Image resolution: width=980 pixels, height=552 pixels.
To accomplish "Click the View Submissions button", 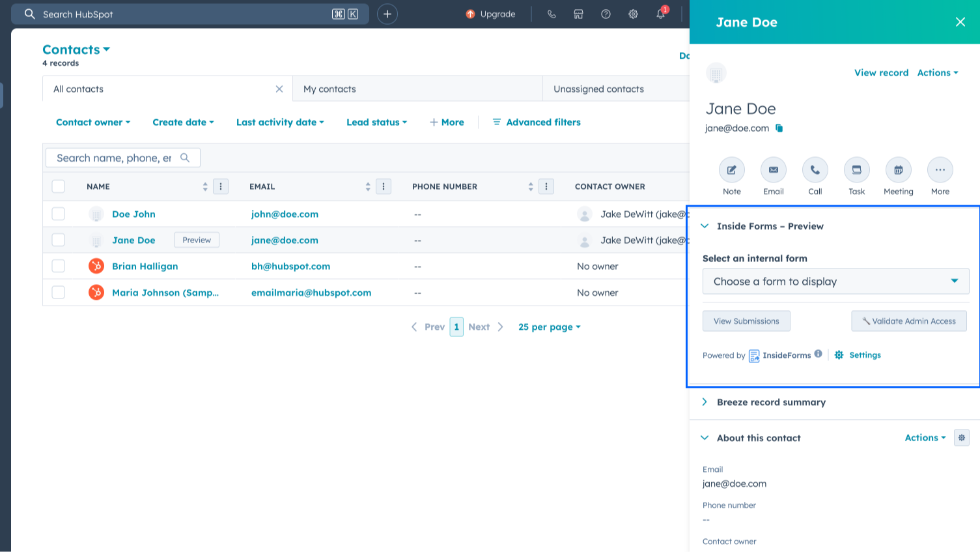I will [x=746, y=321].
